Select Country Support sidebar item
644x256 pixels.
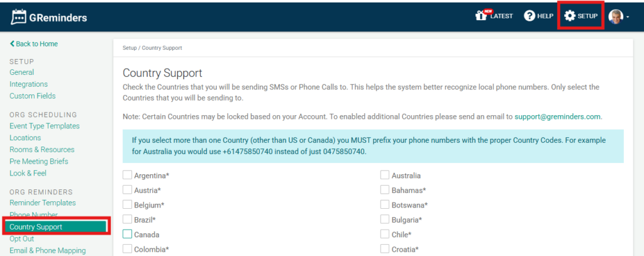click(36, 226)
